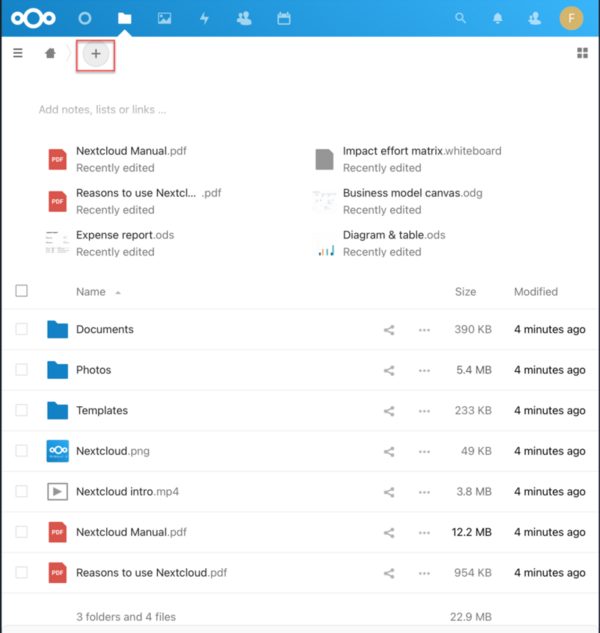Open more actions for Documents folder
The width and height of the screenshot is (600, 633).
click(x=424, y=330)
